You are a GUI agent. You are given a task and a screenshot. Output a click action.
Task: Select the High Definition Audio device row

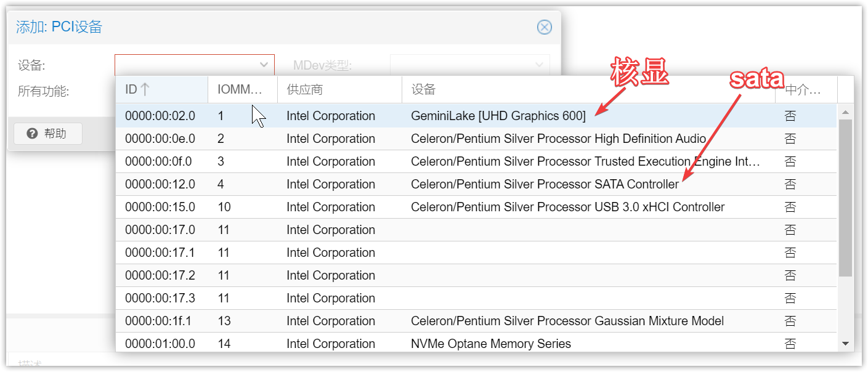pyautogui.click(x=558, y=139)
